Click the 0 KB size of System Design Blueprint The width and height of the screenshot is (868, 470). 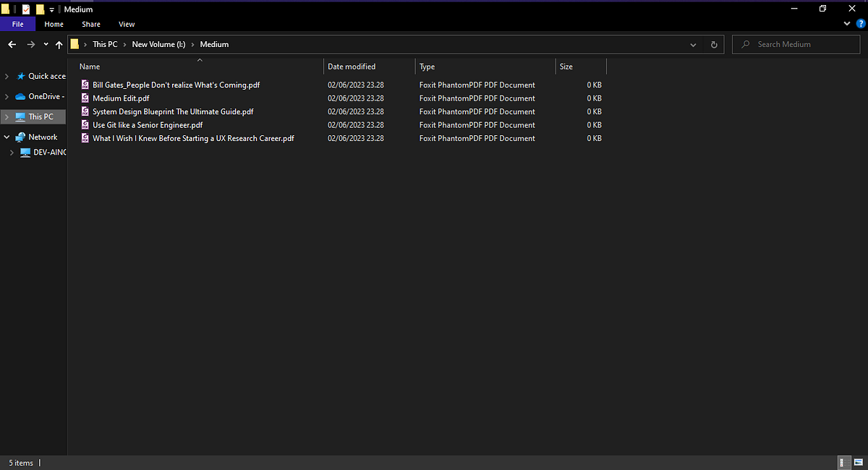[x=594, y=111]
